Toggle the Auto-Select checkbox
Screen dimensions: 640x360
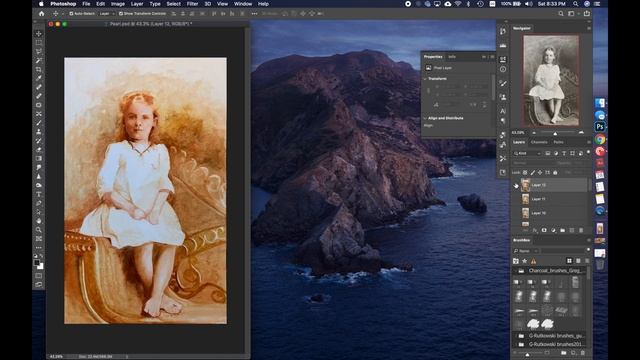coord(71,13)
